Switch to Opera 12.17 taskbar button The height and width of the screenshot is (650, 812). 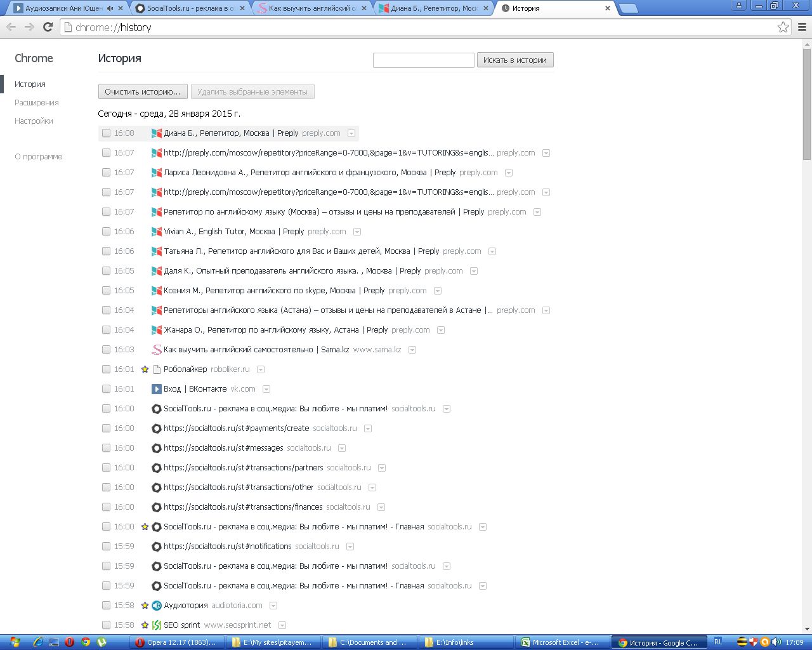(176, 642)
